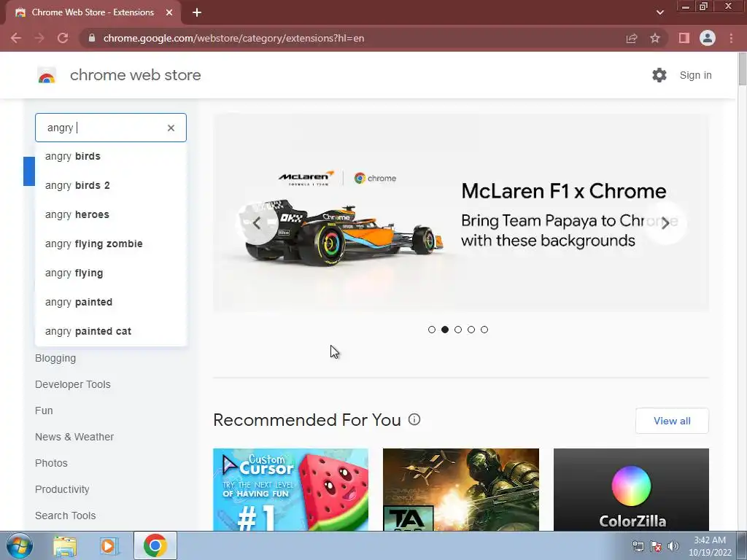This screenshot has width=747, height=560.
Task: Clear the search box with X
Action: 171,128
